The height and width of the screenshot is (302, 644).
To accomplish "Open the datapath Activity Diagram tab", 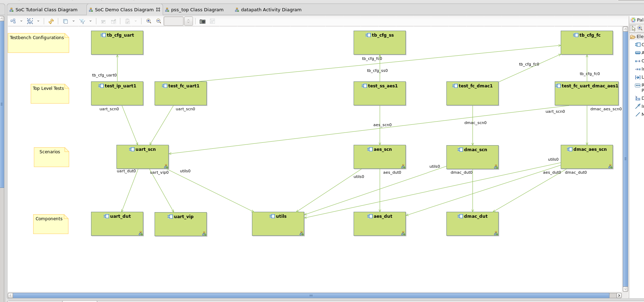I will 271,10.
